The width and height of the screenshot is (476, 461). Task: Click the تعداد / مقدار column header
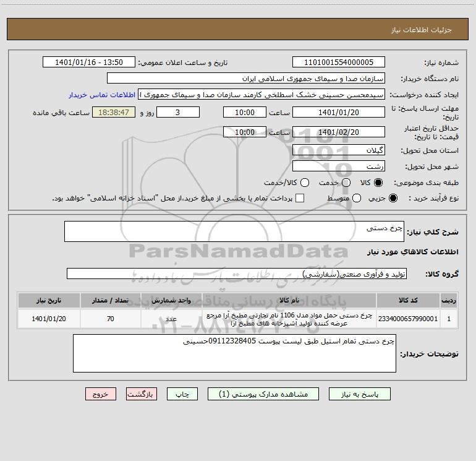point(111,300)
